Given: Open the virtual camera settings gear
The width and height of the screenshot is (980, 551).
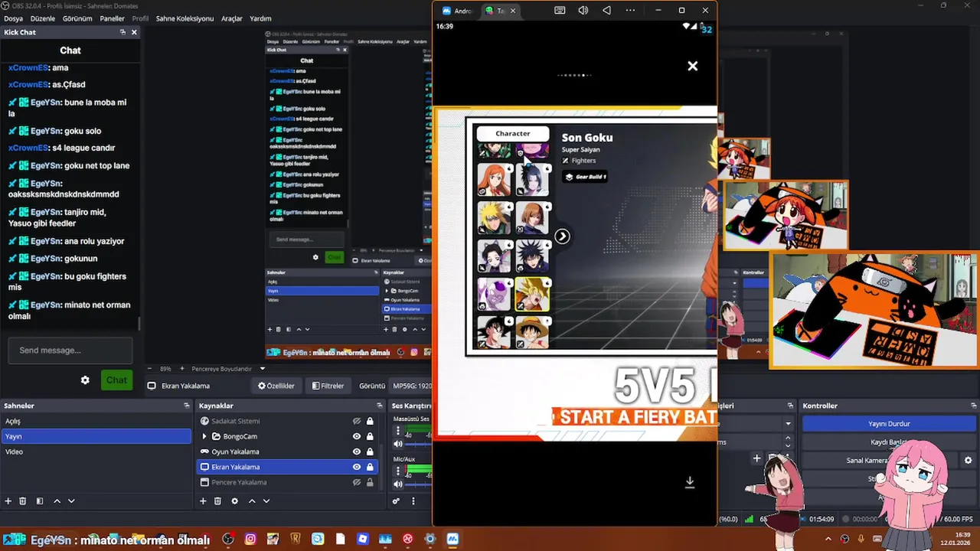Looking at the screenshot, I should [968, 460].
